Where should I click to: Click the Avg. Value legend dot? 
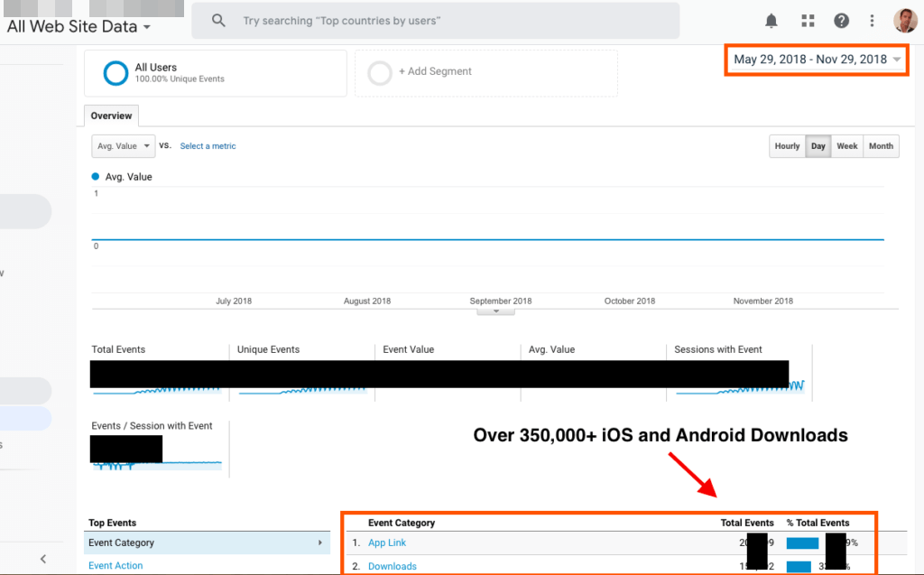(x=96, y=176)
